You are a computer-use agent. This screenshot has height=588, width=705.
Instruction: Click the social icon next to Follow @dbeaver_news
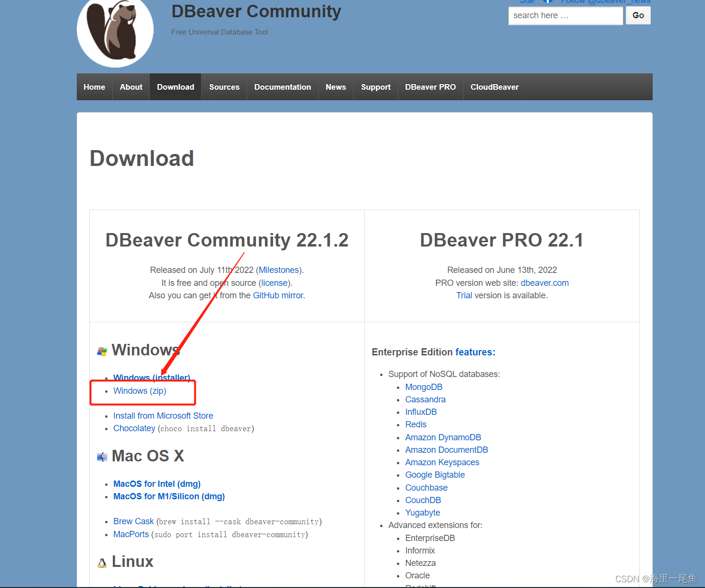point(548,2)
